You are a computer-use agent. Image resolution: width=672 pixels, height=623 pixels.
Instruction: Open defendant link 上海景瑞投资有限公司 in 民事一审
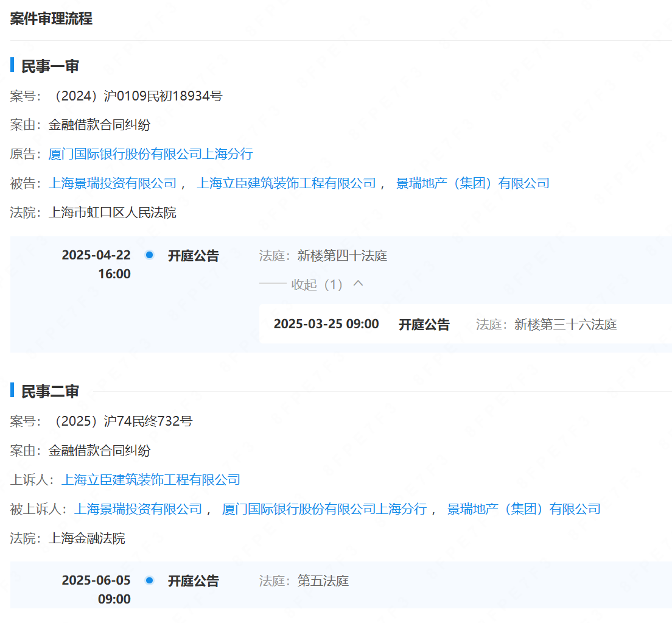pos(112,183)
